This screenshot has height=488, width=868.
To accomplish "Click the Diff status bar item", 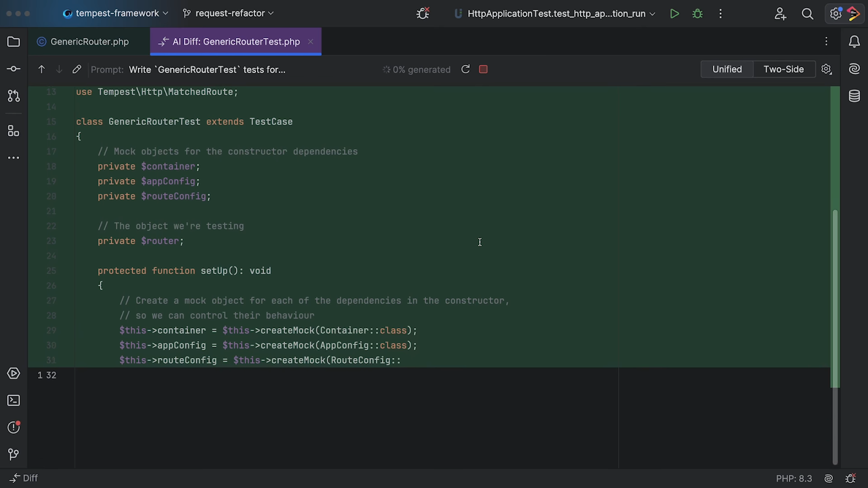I will pos(24,478).
